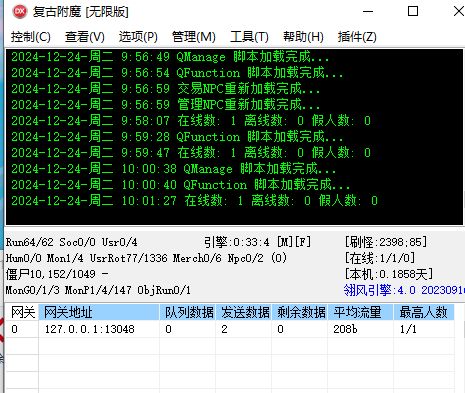The width and height of the screenshot is (465, 393).
Task: Click the 208b average traffic value
Action: pos(345,329)
